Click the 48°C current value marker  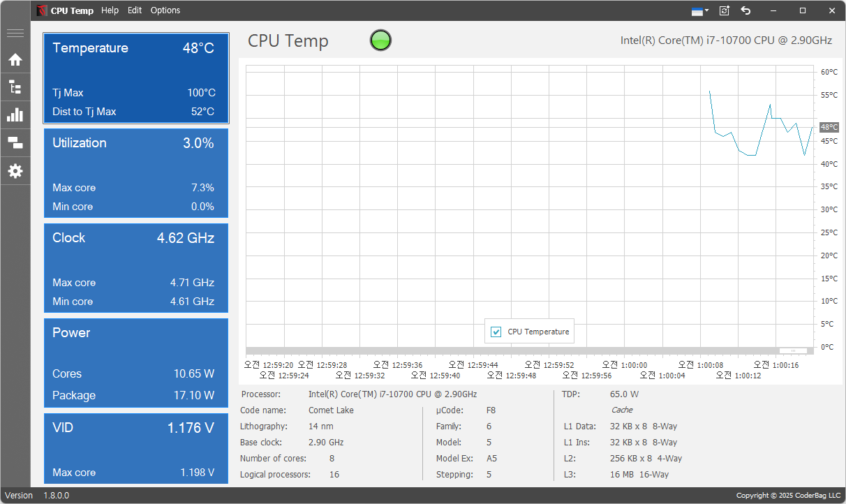[829, 127]
